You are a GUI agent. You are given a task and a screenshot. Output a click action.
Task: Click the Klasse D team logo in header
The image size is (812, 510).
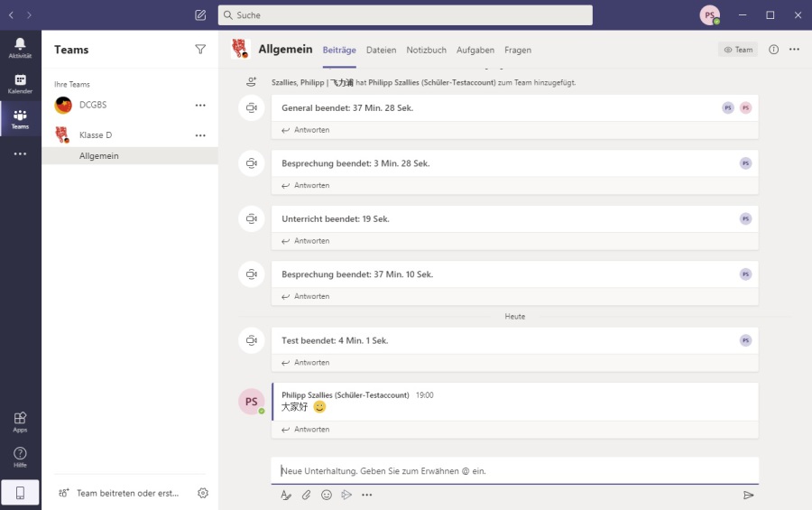tap(241, 49)
